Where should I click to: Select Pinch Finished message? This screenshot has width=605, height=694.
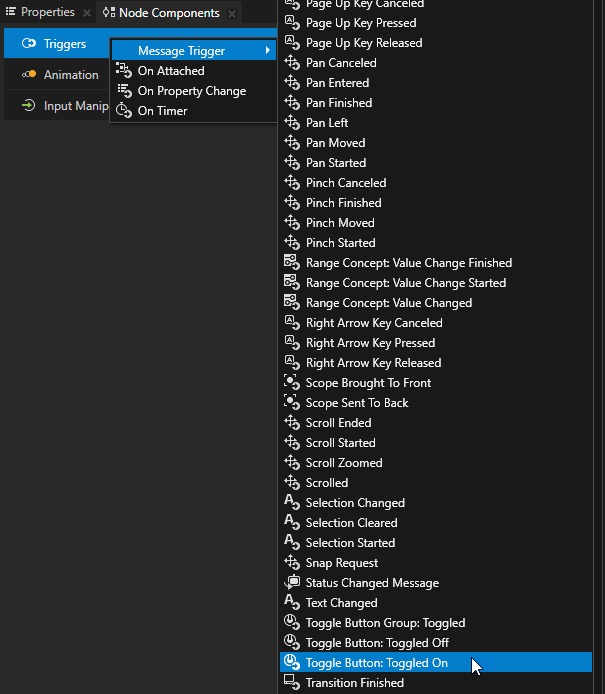[x=436, y=202]
